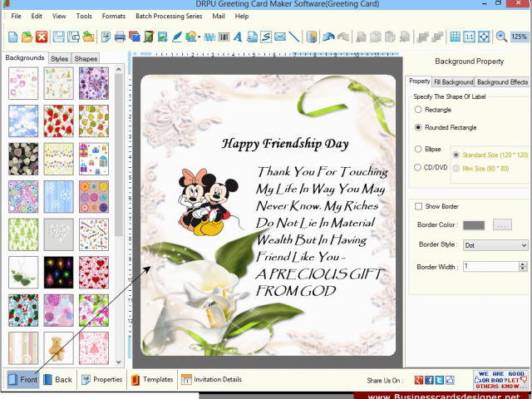Click the New document icon in toolbar
This screenshot has height=399, width=532.
(x=13, y=37)
